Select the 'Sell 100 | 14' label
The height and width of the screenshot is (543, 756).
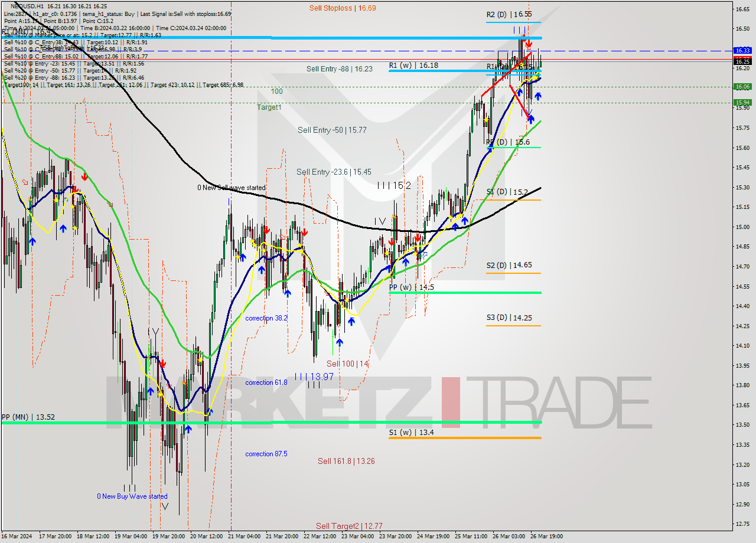click(x=347, y=364)
